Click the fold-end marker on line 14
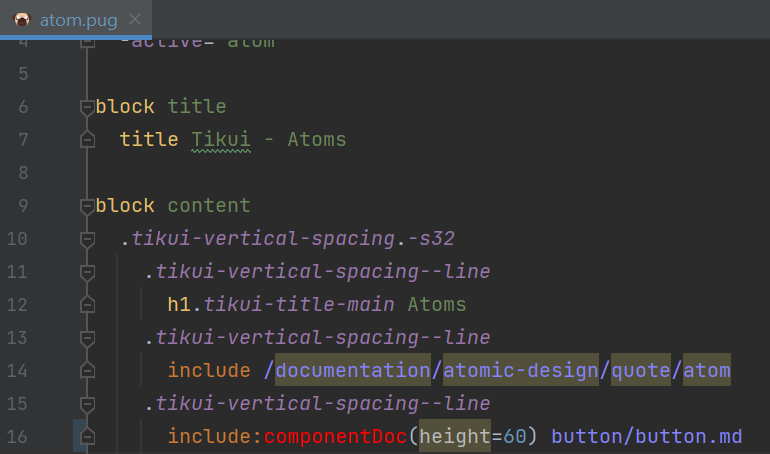Viewport: 770px width, 454px height. point(88,370)
